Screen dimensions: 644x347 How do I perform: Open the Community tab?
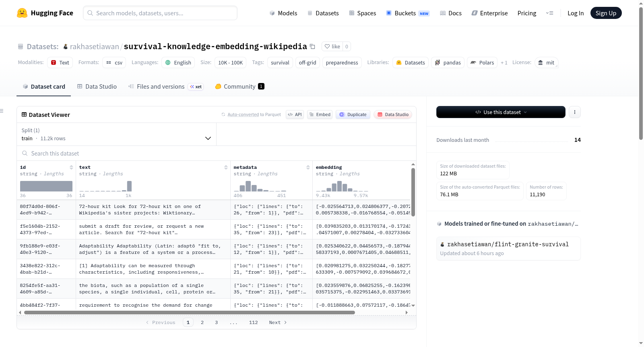pyautogui.click(x=239, y=86)
